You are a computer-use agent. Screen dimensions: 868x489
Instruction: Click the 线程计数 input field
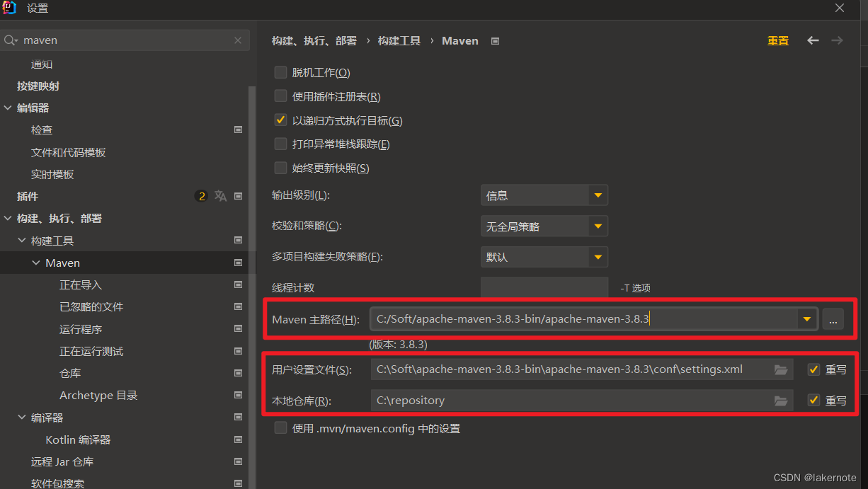pyautogui.click(x=544, y=287)
